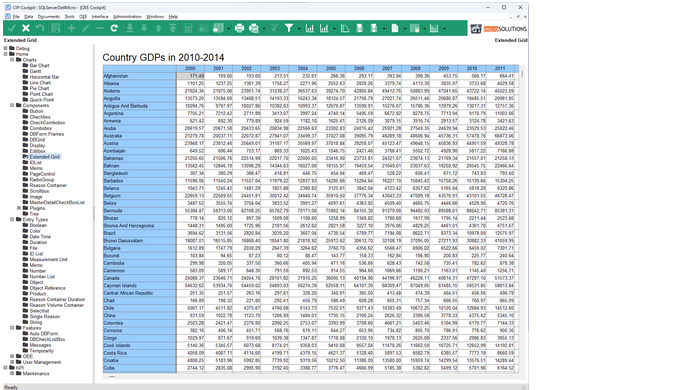The width and height of the screenshot is (680, 390).
Task: Open the Documents menu
Action: pyautogui.click(x=49, y=16)
